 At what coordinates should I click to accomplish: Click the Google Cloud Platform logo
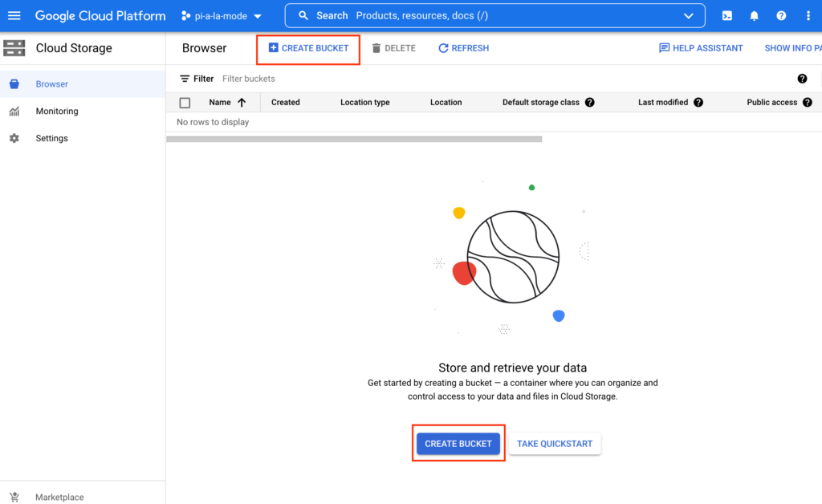(x=100, y=16)
